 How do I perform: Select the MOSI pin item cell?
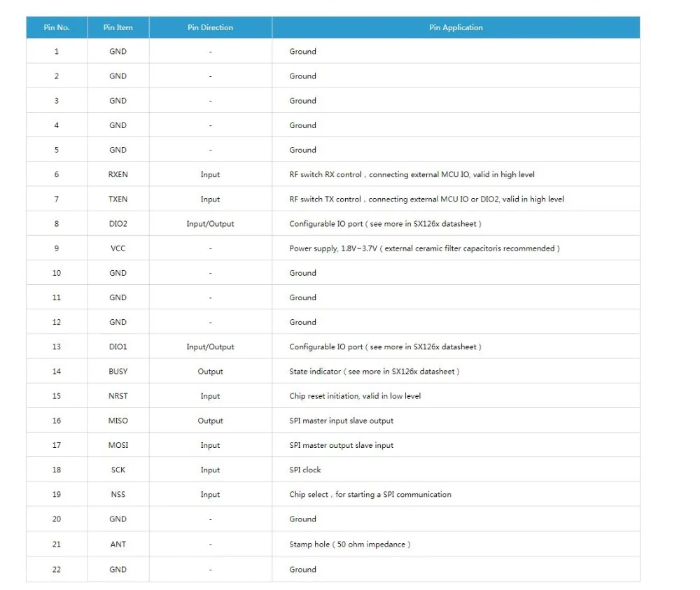pos(118,445)
